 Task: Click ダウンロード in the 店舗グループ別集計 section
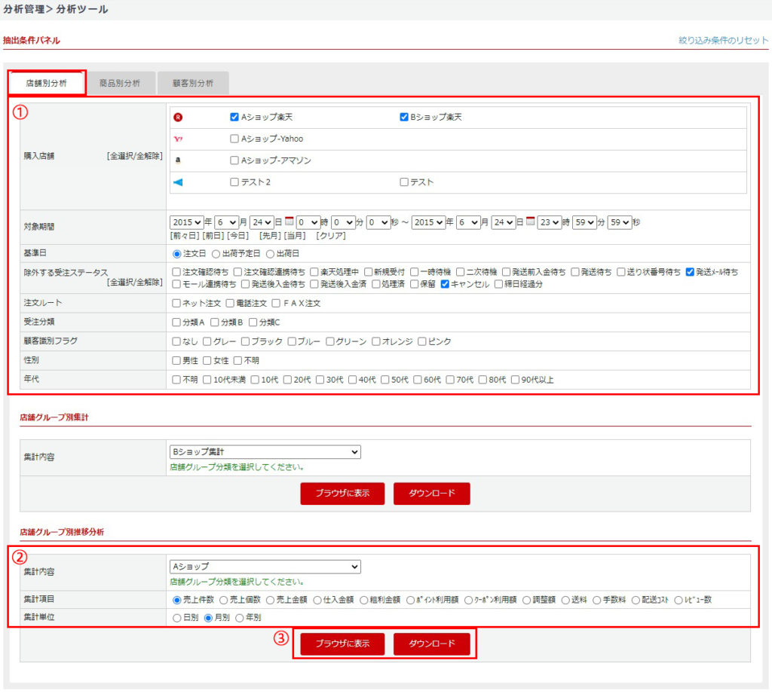click(x=432, y=494)
